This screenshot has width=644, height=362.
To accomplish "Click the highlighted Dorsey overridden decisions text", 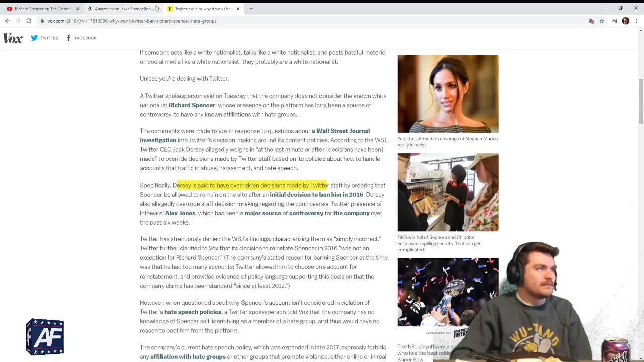I will pos(252,185).
